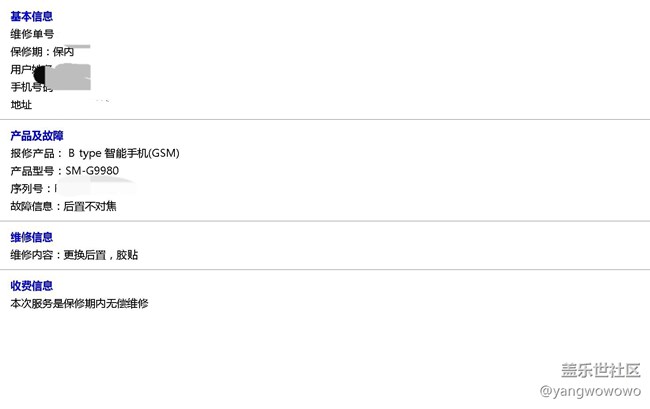
Task: Click the 保修期：保内 warranty line
Action: pos(42,52)
